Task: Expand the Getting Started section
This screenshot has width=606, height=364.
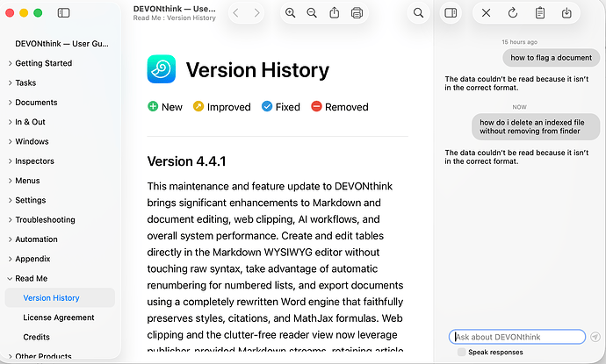Action: 10,63
